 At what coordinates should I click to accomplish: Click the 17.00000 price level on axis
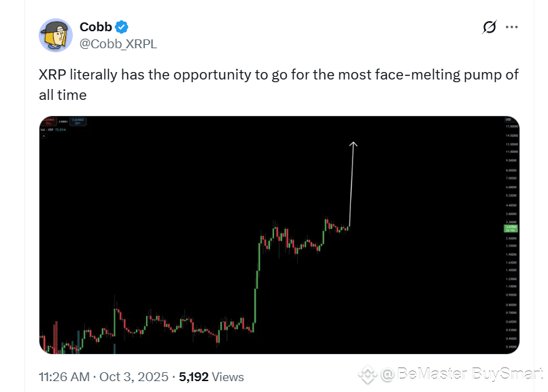512,126
